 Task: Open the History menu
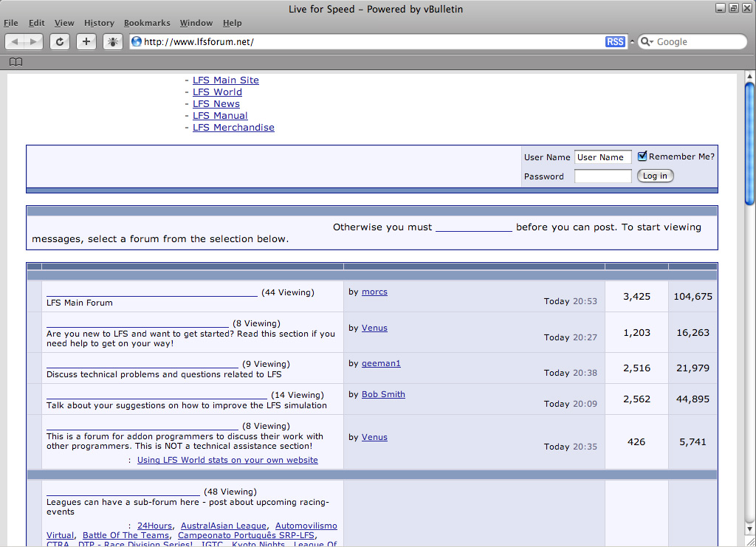(x=99, y=23)
